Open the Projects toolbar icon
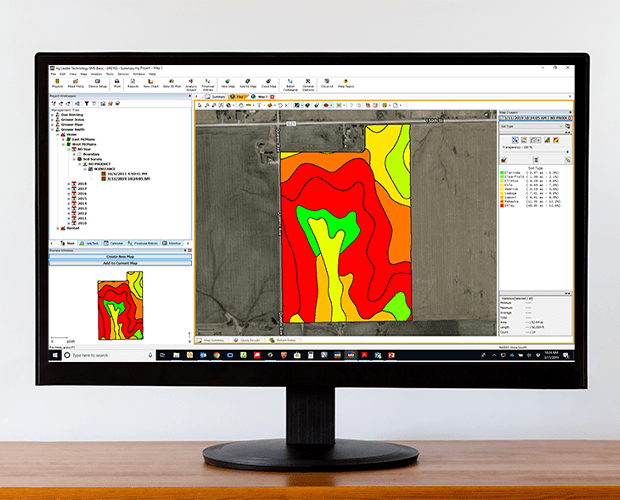The width and height of the screenshot is (620, 500). pyautogui.click(x=57, y=83)
